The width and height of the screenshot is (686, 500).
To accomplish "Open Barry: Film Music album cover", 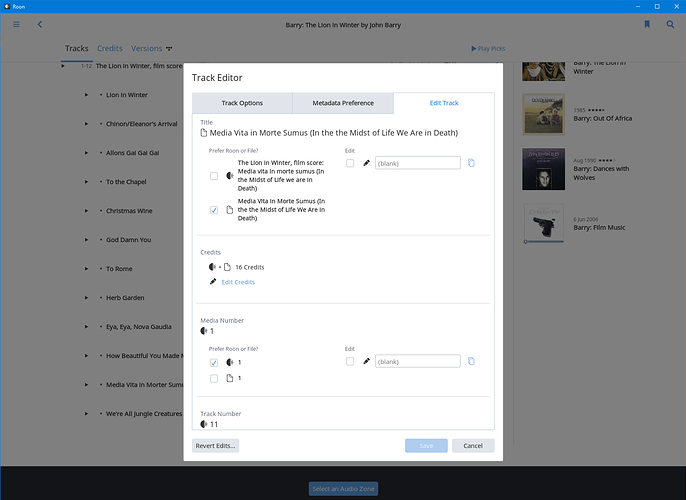I will pos(543,222).
